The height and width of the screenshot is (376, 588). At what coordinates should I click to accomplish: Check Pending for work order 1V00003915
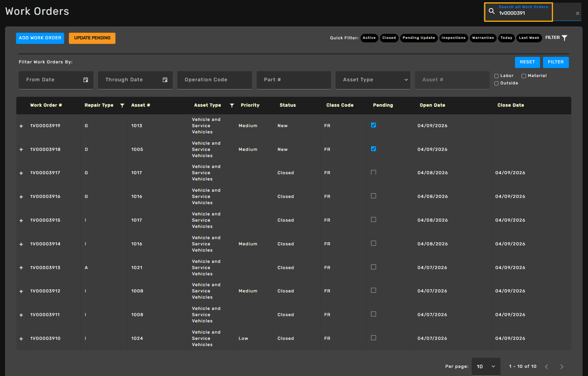click(373, 220)
